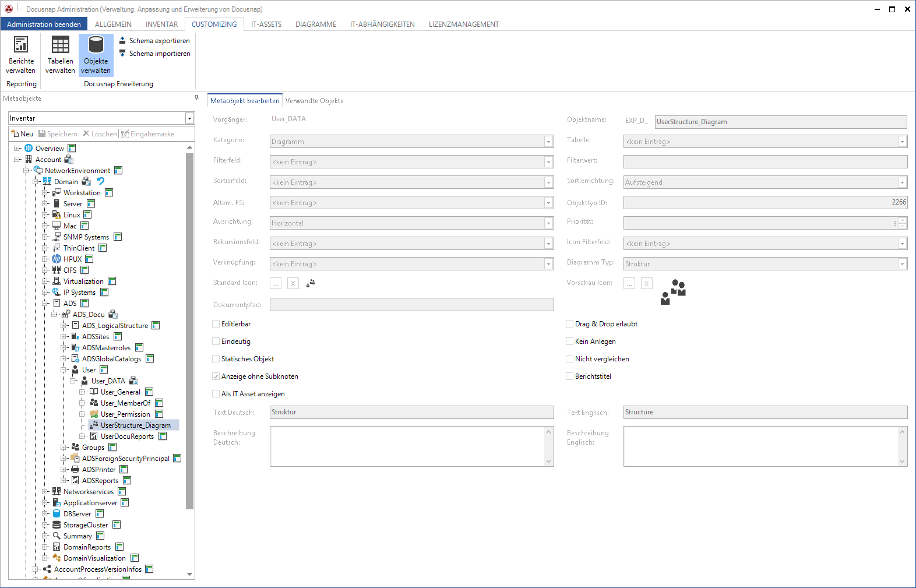Toggle the Nicht vergleichen checkbox
This screenshot has height=588, width=916.
tap(570, 359)
